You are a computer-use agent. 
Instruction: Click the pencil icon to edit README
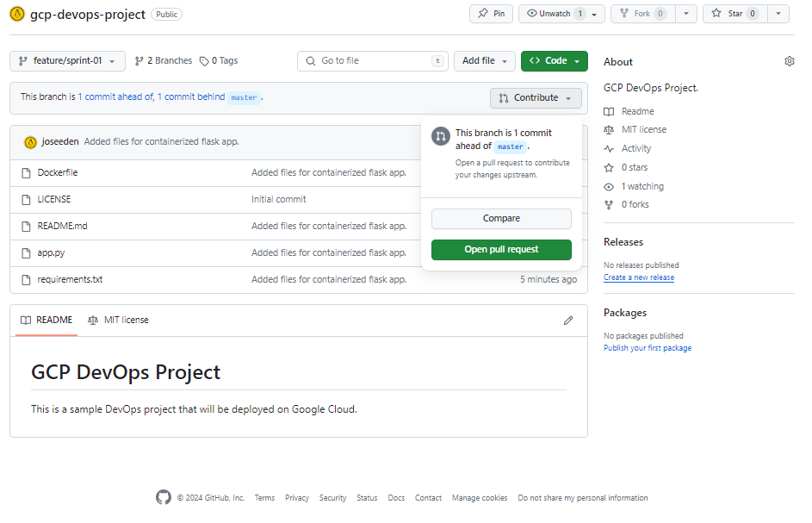click(x=568, y=321)
